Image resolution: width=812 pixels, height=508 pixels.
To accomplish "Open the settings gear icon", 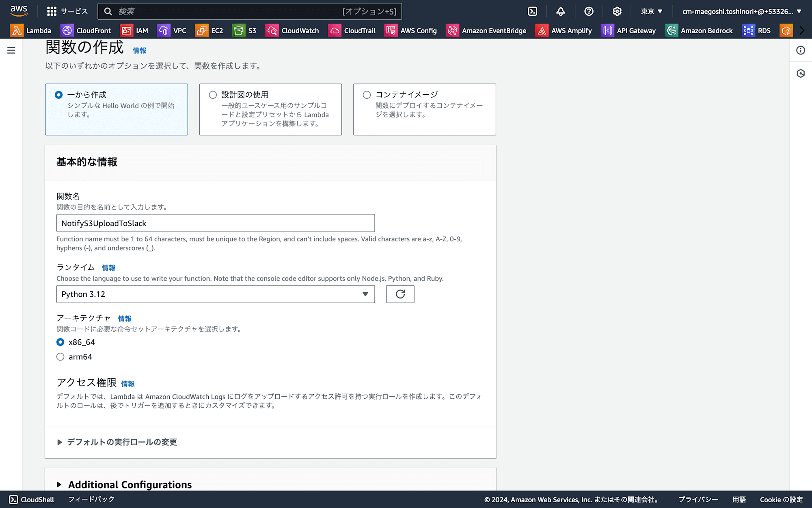I will click(x=617, y=11).
